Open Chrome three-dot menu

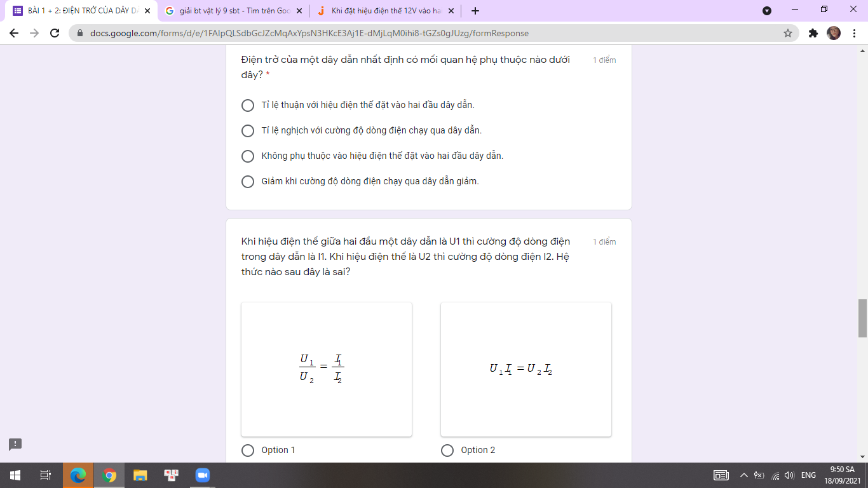[854, 33]
